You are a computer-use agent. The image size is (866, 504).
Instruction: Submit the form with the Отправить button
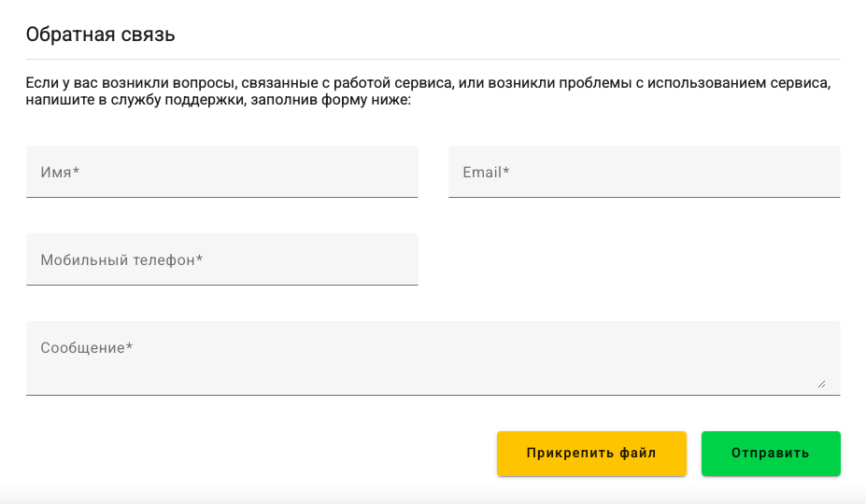click(771, 454)
